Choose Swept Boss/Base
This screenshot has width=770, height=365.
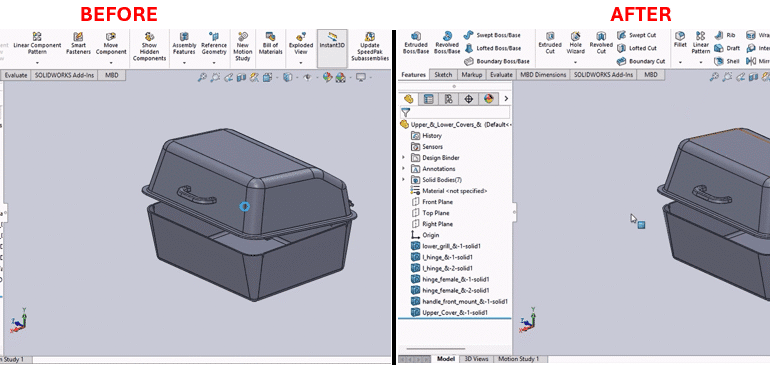point(493,35)
